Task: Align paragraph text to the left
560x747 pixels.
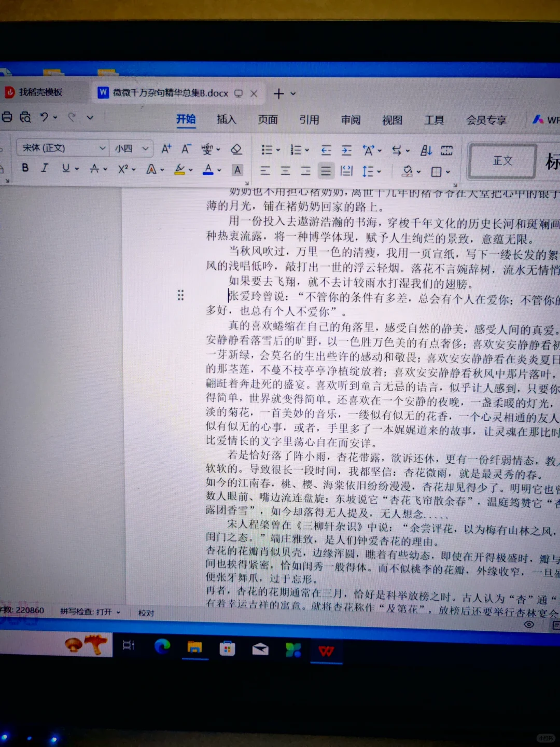Action: (265, 171)
